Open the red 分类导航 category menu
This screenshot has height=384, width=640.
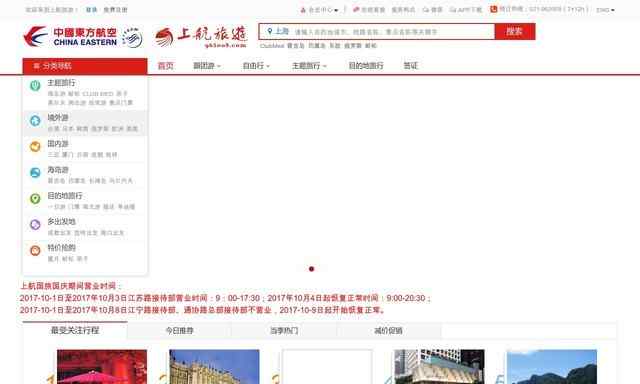[85, 66]
